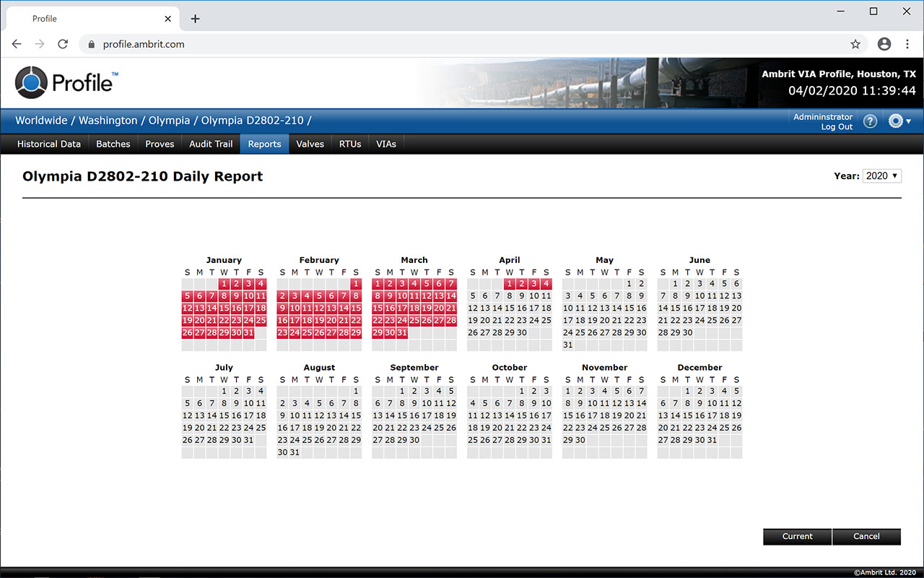Select January 15 in calendar
The height and width of the screenshot is (578, 924).
pos(224,308)
